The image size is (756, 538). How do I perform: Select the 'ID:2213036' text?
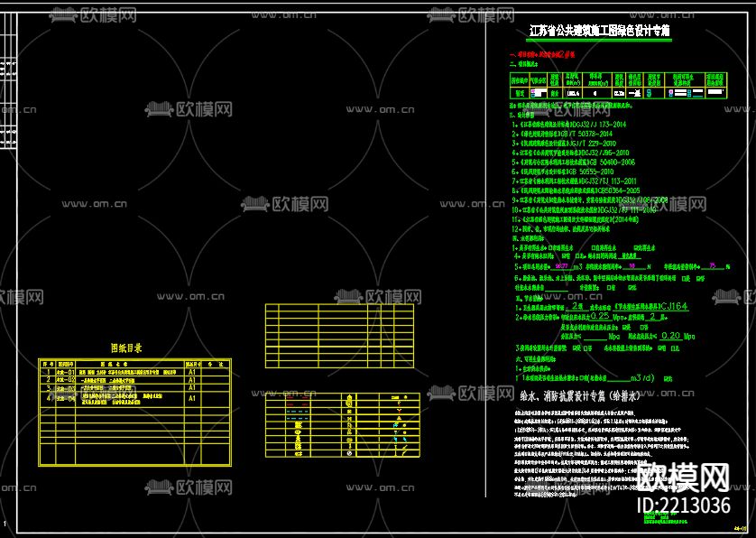pyautogui.click(x=683, y=506)
